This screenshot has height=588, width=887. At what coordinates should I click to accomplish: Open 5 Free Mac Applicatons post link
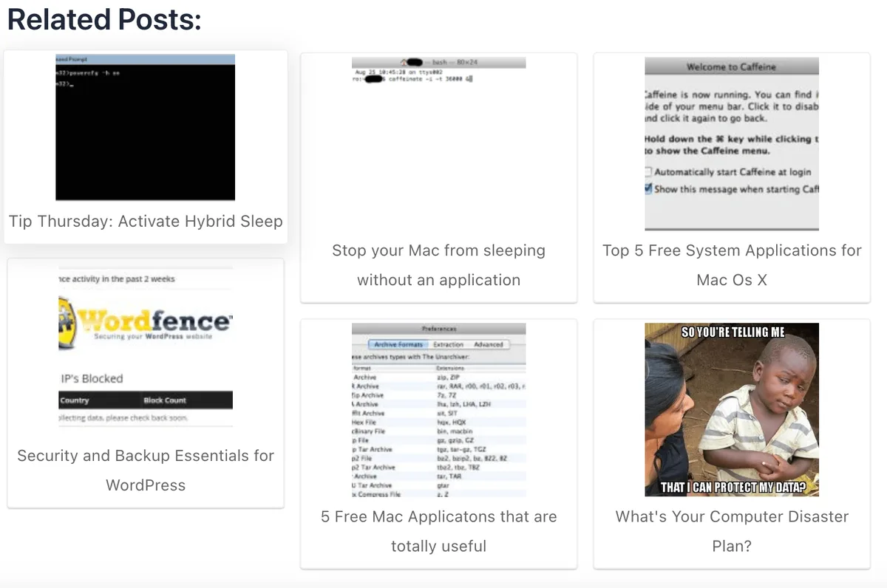[x=438, y=531]
